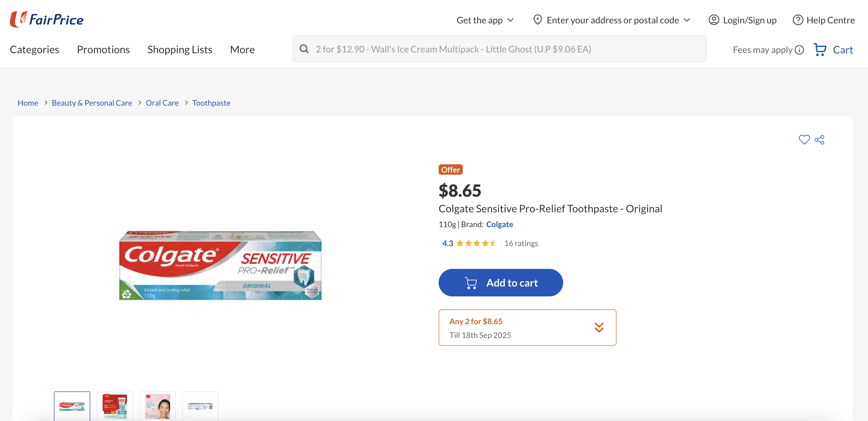Open the shopping cart icon
The height and width of the screenshot is (421, 868).
pos(820,50)
